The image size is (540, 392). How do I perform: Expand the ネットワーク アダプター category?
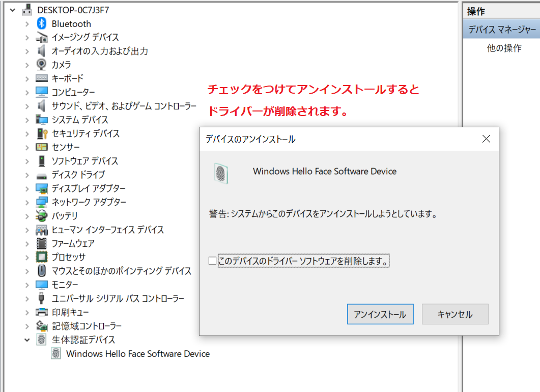tap(27, 202)
